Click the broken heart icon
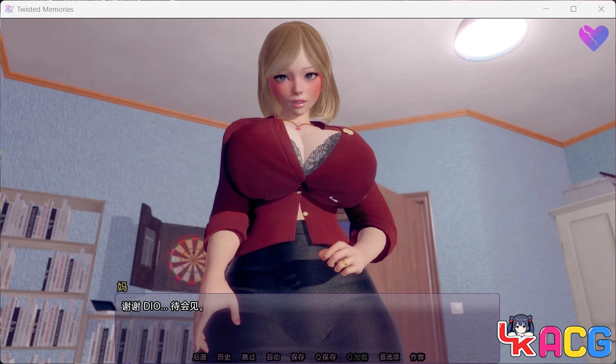The height and width of the screenshot is (364, 616). coord(594,38)
